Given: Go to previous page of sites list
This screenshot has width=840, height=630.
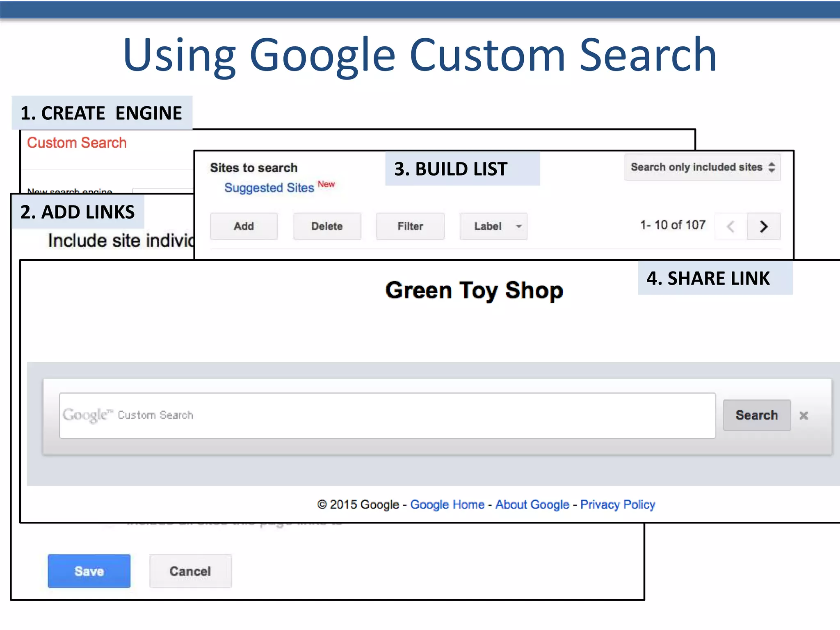Looking at the screenshot, I should coord(730,226).
